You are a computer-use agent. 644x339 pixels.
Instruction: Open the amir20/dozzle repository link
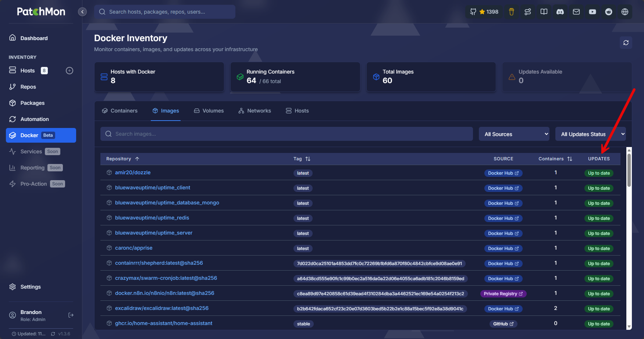(133, 172)
